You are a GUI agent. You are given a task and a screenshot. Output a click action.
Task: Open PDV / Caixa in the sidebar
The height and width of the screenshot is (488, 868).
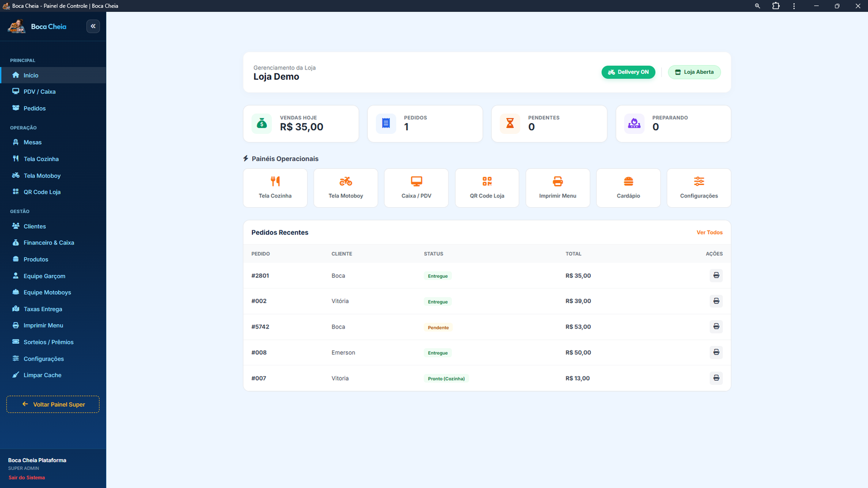click(x=53, y=92)
